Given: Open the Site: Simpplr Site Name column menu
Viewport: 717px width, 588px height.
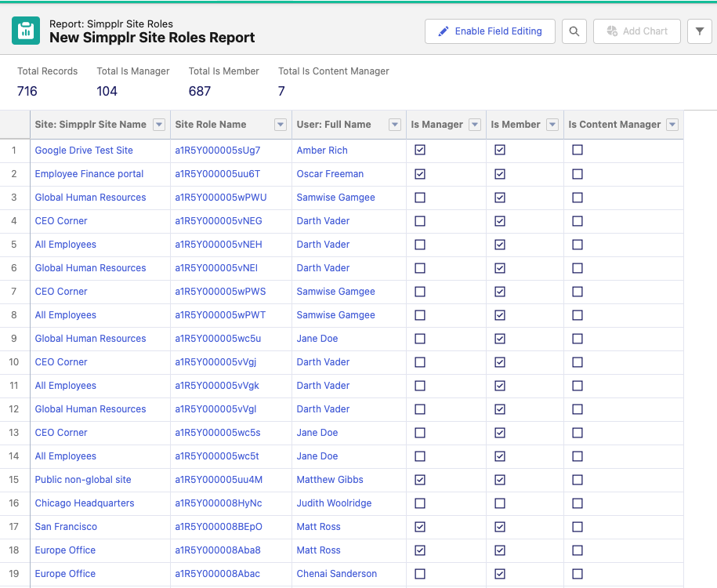Looking at the screenshot, I should click(158, 125).
